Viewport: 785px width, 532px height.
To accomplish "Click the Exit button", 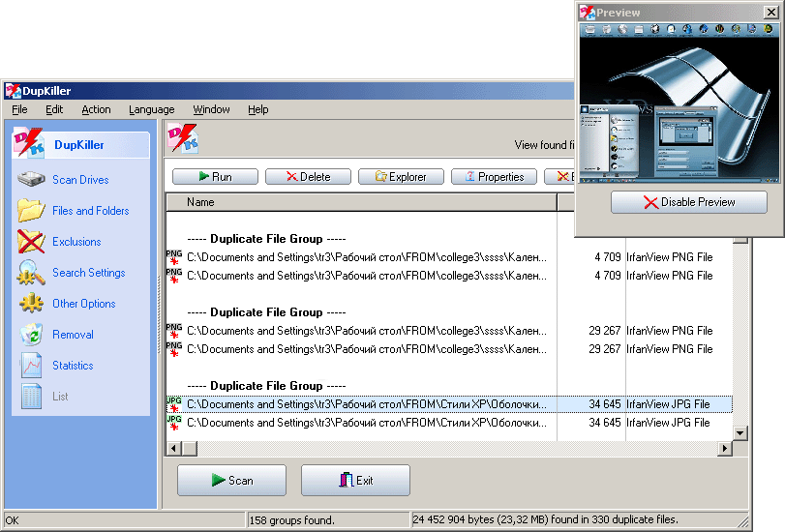I will point(355,481).
